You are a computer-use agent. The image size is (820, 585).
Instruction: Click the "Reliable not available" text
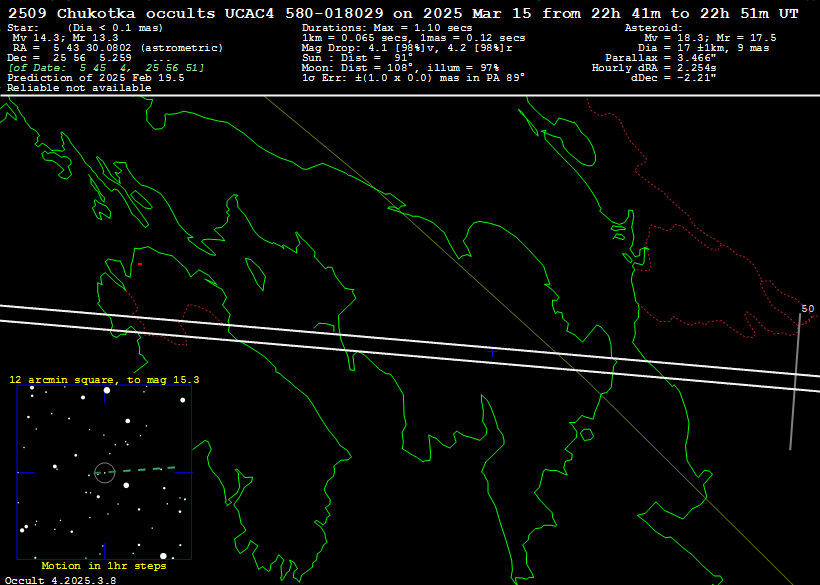click(x=79, y=87)
